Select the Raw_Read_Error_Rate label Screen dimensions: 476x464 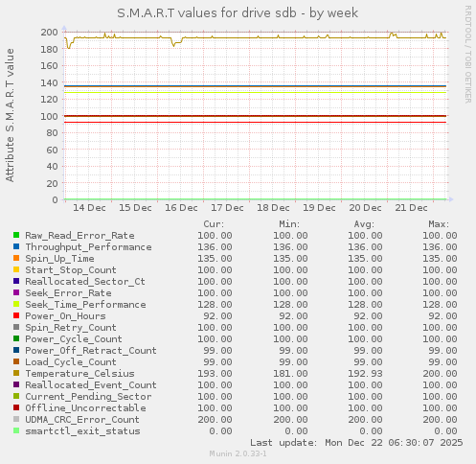[79, 236]
